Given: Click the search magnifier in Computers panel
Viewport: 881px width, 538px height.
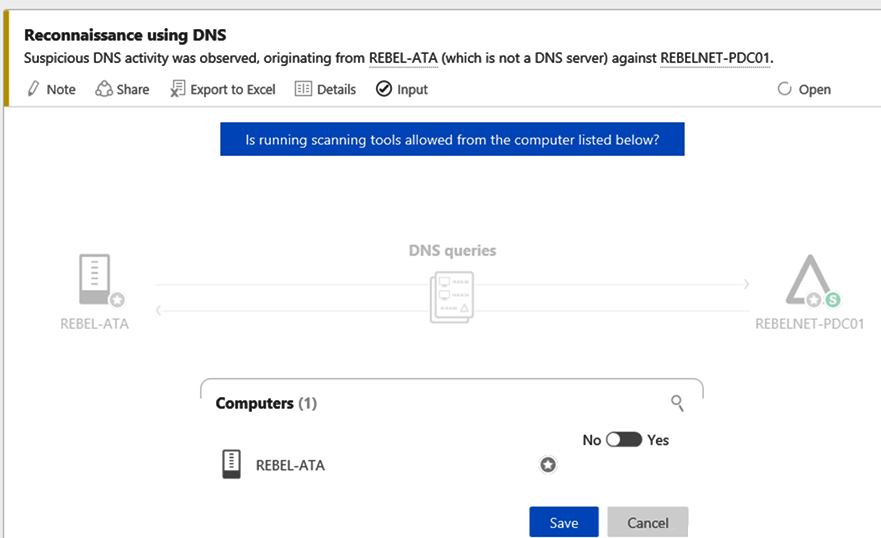Looking at the screenshot, I should pyautogui.click(x=677, y=403).
